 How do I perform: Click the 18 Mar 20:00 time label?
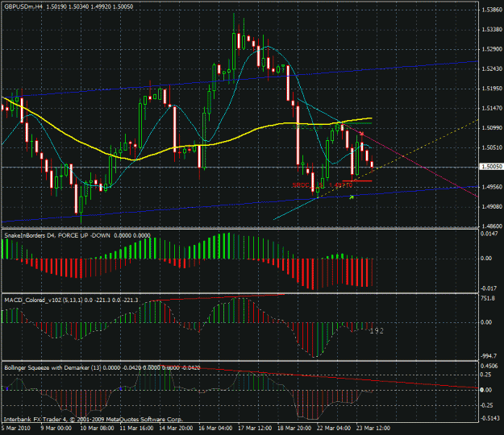[x=294, y=429]
